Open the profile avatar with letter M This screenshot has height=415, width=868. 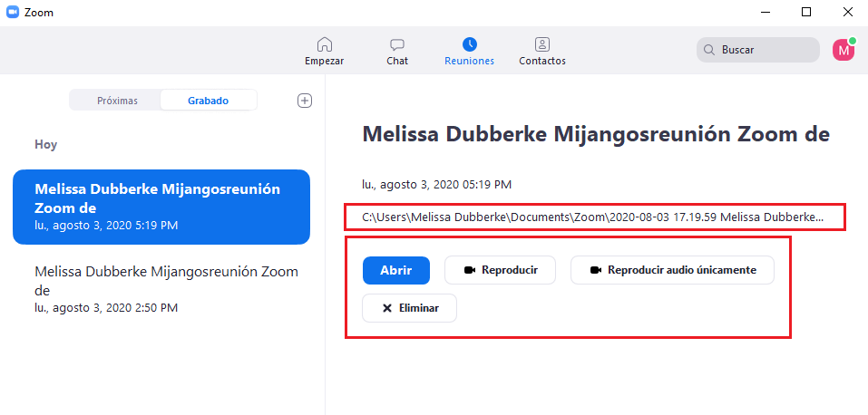pos(844,50)
